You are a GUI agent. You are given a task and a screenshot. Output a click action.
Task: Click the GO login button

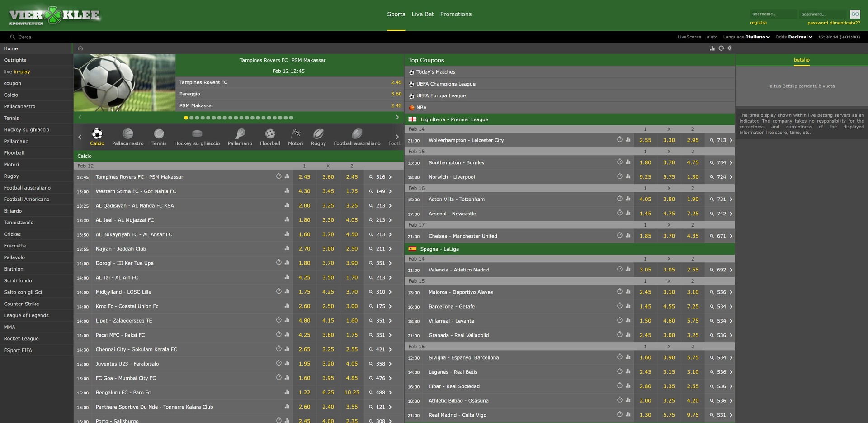coord(855,14)
